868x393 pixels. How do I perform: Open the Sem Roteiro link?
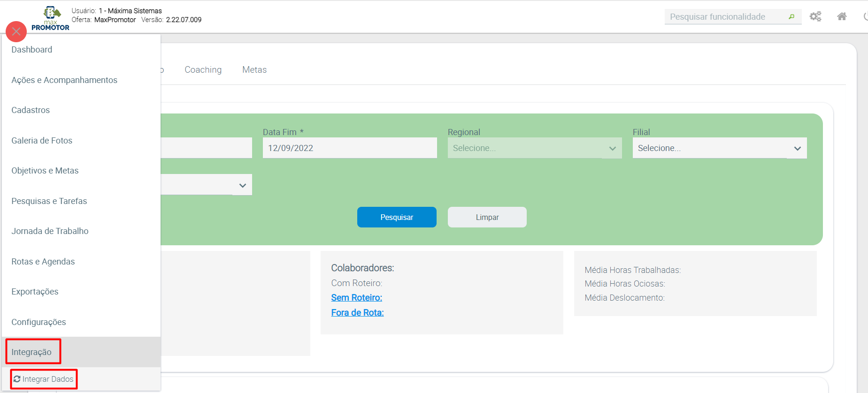point(357,298)
